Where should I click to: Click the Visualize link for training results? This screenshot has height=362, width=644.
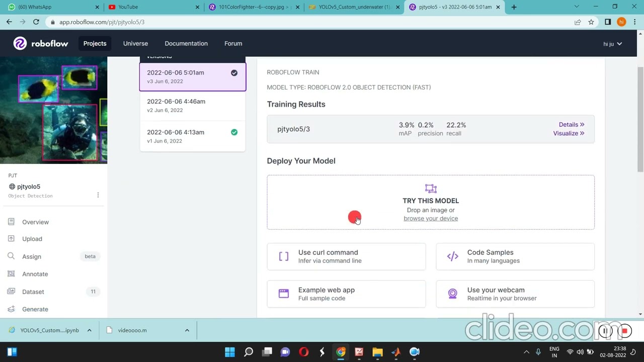(569, 133)
